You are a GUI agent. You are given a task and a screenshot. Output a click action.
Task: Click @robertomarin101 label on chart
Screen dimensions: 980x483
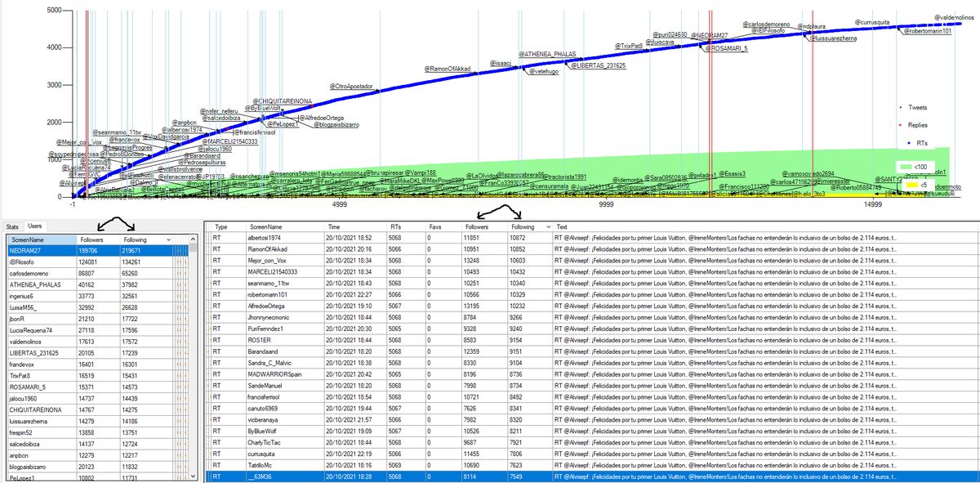click(x=927, y=31)
